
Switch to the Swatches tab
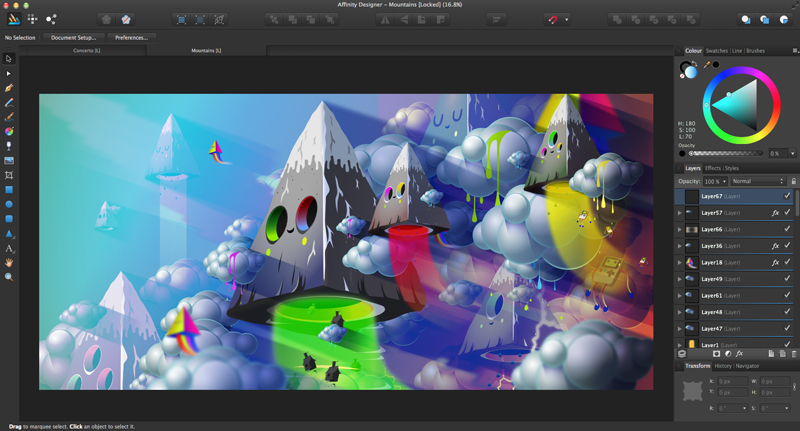(x=717, y=50)
